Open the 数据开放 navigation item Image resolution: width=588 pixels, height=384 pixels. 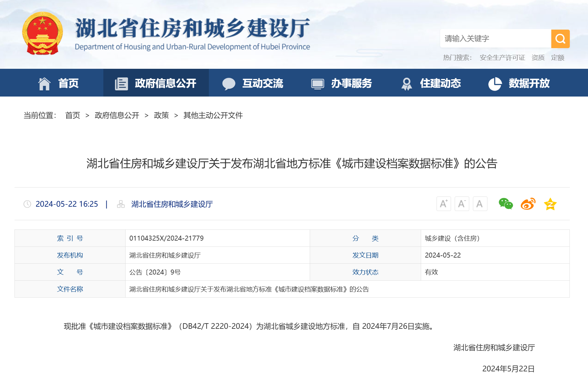point(519,83)
